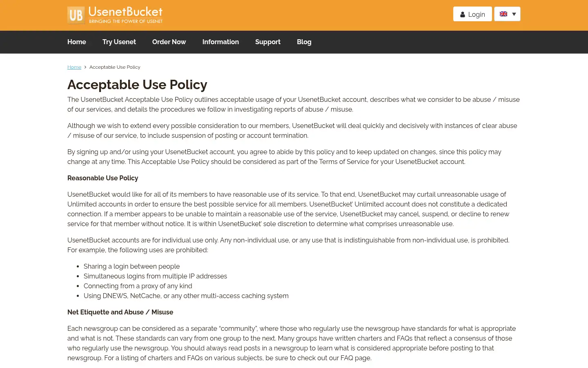Click the user icon inside Login button
The image size is (588, 368).
[x=463, y=14]
